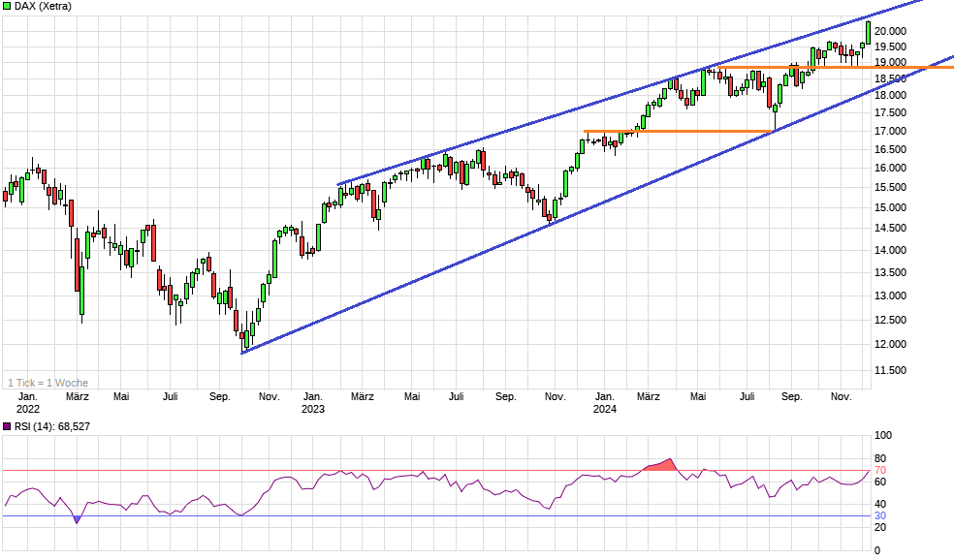Click the "2024" year label on the time axis

(606, 410)
